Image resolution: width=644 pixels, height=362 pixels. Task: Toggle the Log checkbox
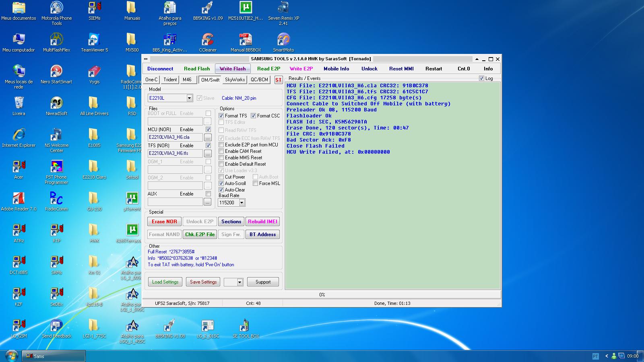481,78
